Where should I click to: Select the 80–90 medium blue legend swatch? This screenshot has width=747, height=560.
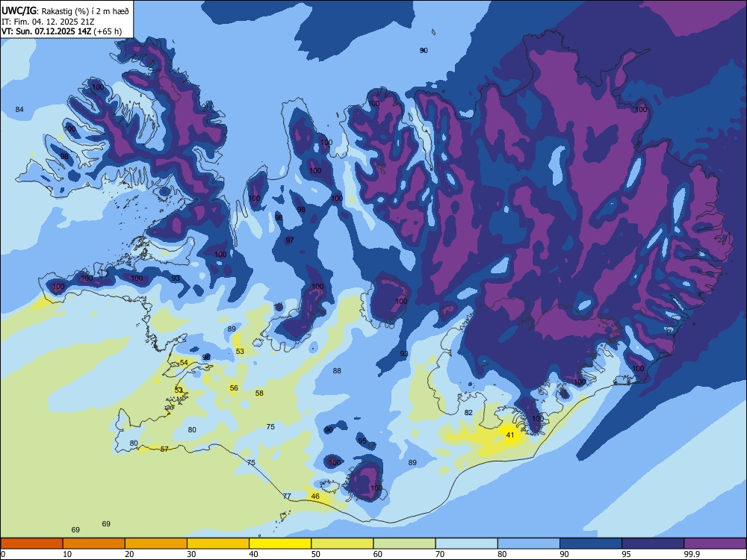[529, 544]
